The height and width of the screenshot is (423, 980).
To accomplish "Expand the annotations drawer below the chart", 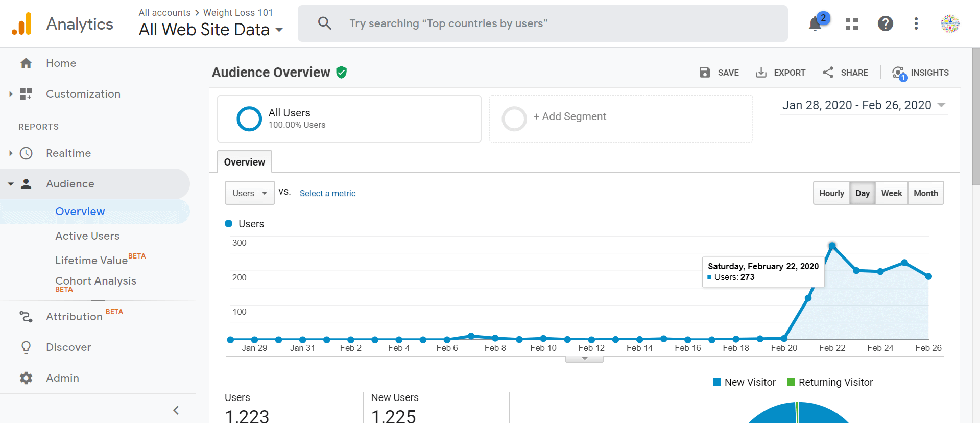I will pyautogui.click(x=584, y=359).
